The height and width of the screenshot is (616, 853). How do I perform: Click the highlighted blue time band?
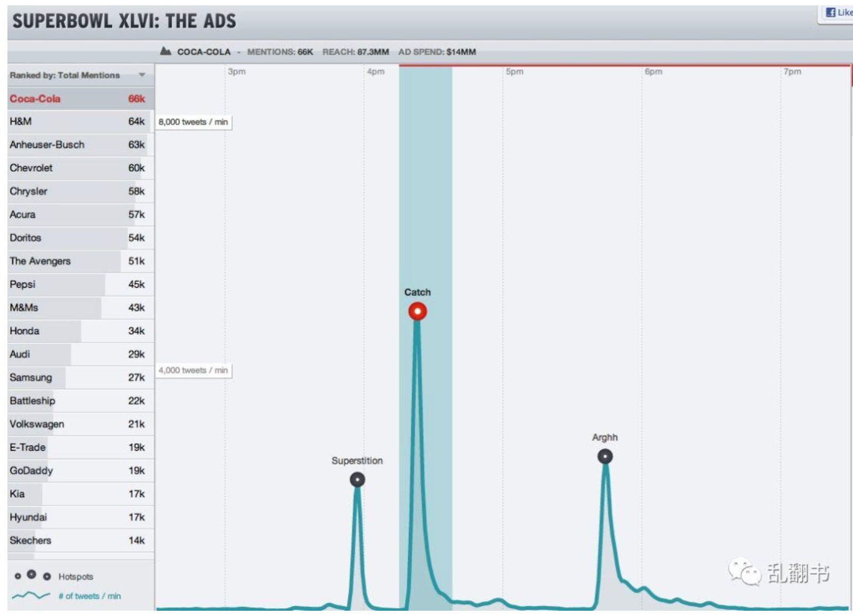point(425,338)
